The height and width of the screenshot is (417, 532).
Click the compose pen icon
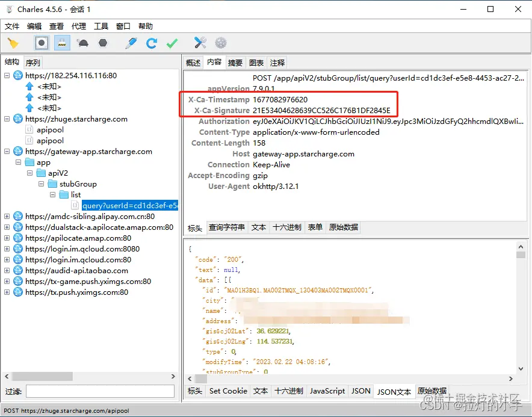click(131, 43)
